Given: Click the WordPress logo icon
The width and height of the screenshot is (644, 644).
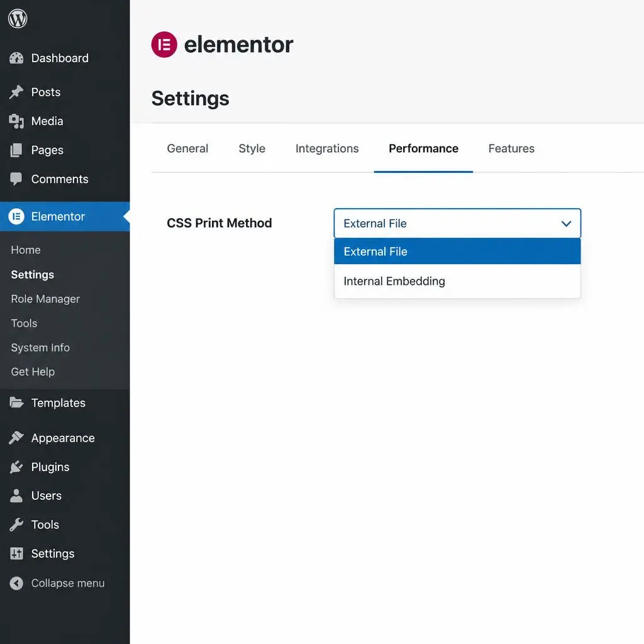Looking at the screenshot, I should point(18,18).
